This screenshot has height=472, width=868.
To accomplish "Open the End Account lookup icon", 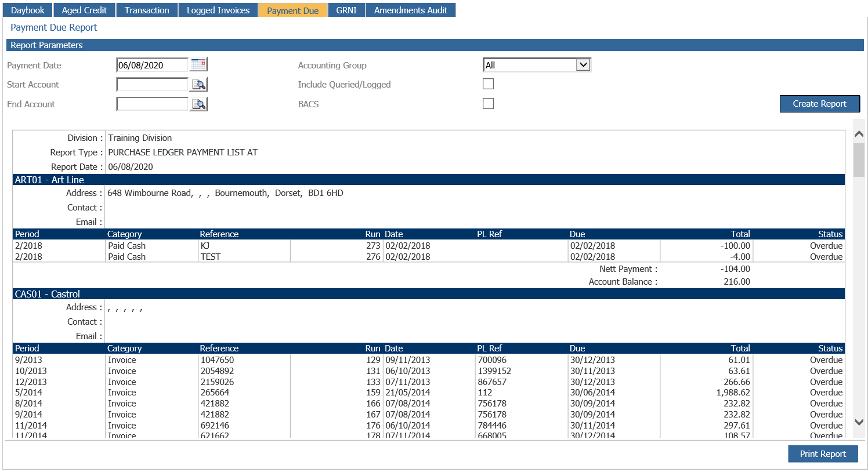I will (198, 104).
